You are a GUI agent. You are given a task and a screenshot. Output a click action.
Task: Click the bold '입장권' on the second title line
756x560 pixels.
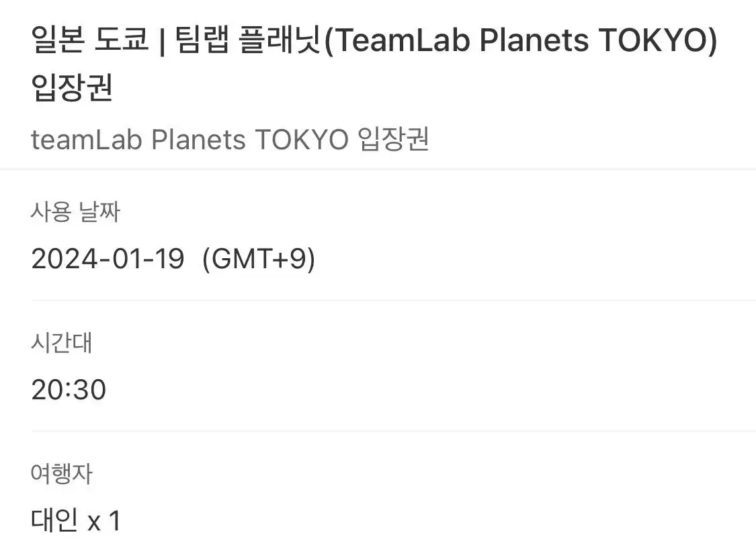click(72, 87)
